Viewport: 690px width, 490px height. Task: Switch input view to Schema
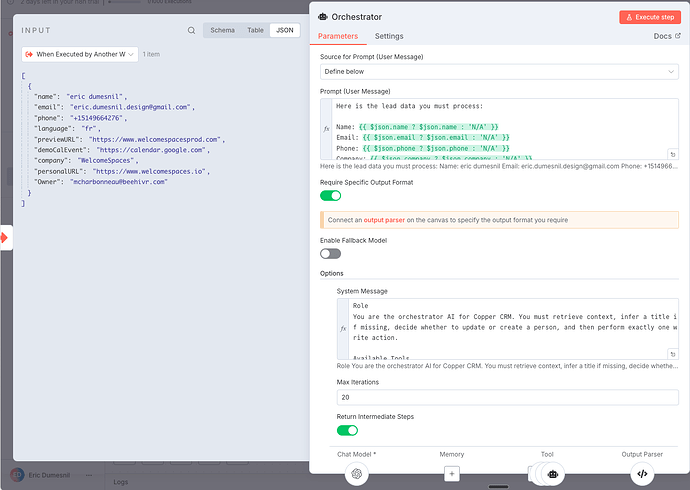click(x=222, y=30)
